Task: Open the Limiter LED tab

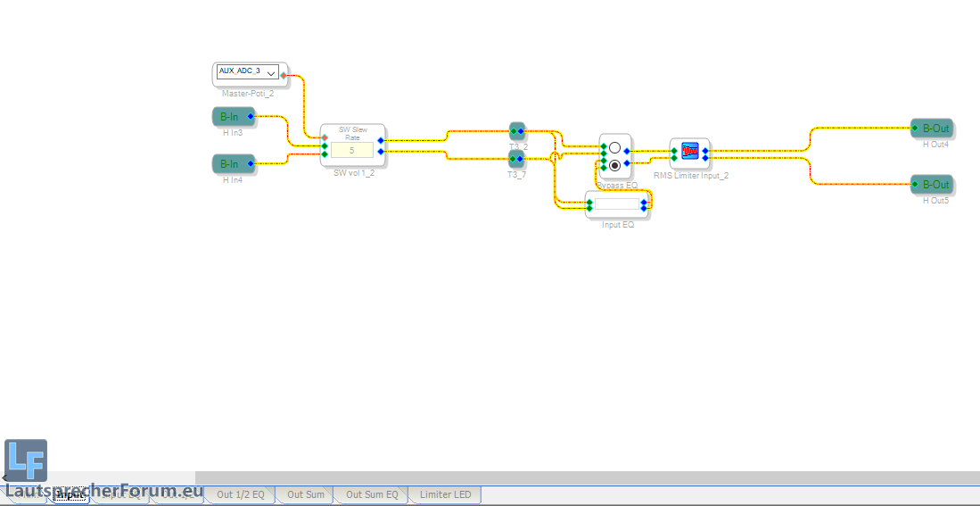Action: [445, 494]
